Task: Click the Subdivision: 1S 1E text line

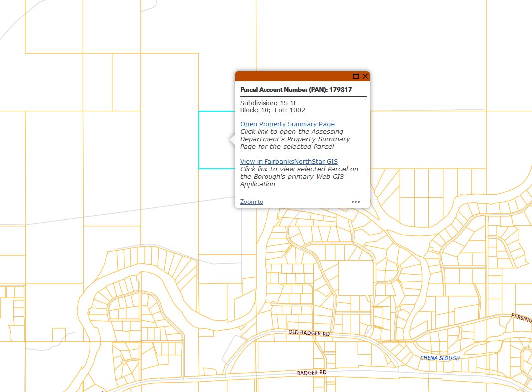Action: pos(268,103)
